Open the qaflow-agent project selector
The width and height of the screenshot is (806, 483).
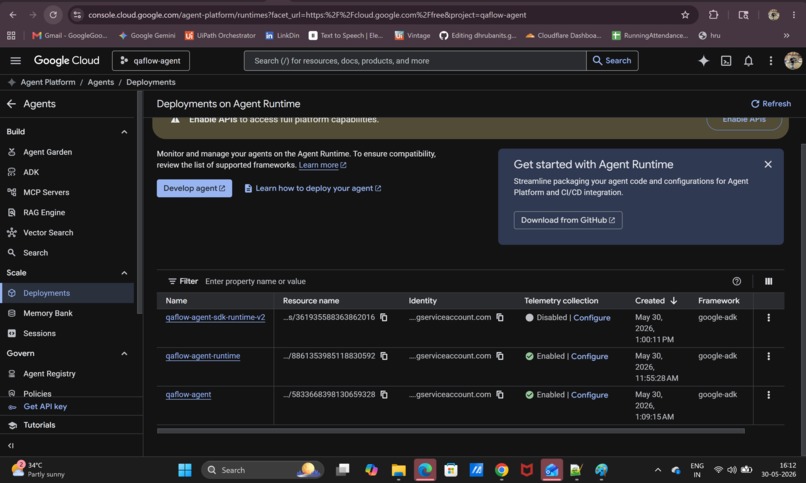point(151,61)
